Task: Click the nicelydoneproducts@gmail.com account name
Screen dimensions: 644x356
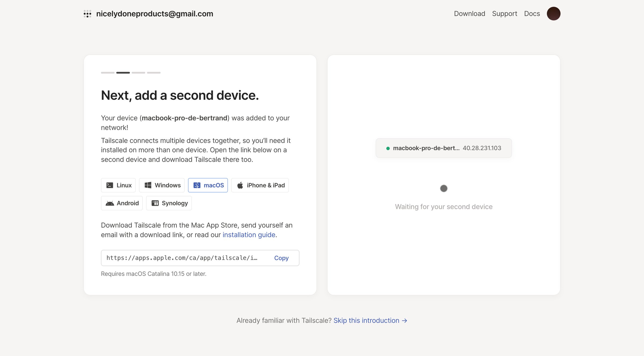Action: (x=155, y=14)
